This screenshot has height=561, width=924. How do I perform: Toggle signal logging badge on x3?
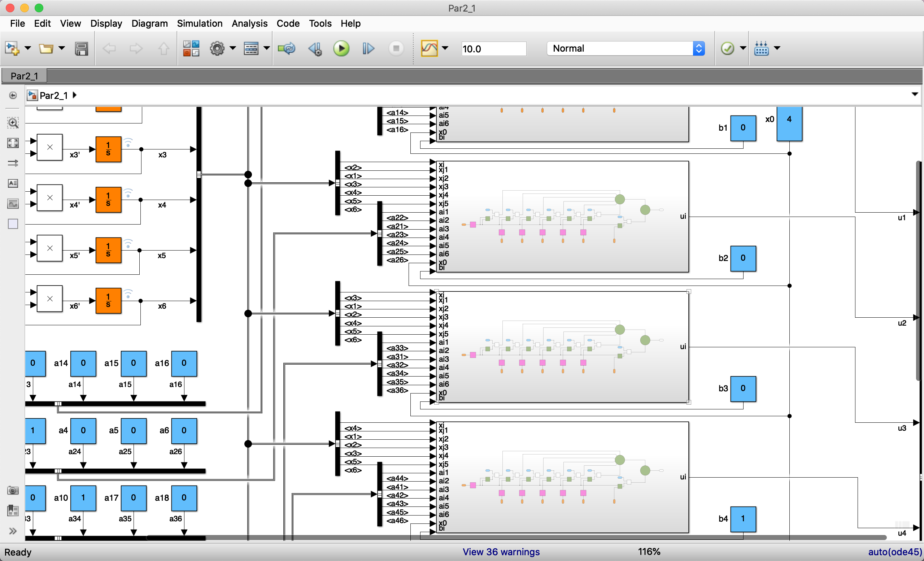point(128,143)
